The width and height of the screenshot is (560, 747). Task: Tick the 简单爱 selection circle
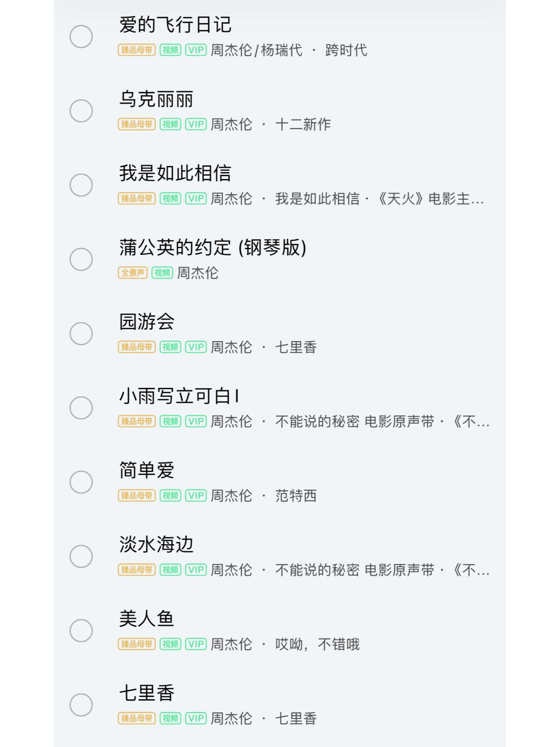click(81, 482)
